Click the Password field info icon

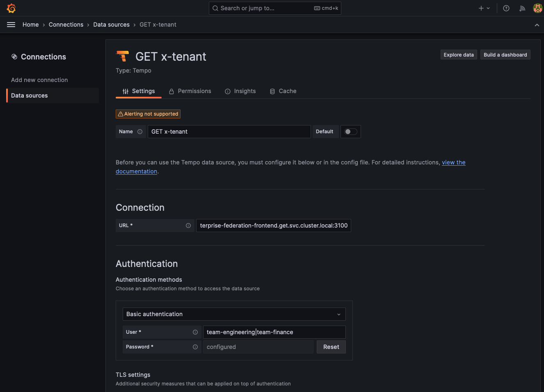(x=195, y=347)
